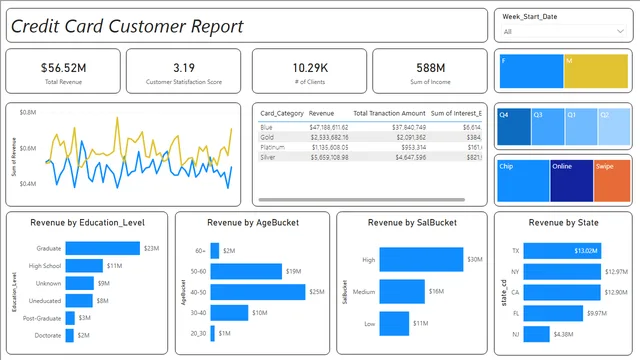Viewport: 640px width, 360px height.
Task: Select the Online transaction tile
Action: tap(571, 181)
